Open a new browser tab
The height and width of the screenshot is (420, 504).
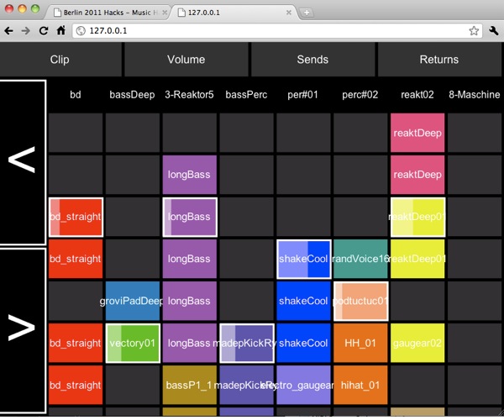307,13
